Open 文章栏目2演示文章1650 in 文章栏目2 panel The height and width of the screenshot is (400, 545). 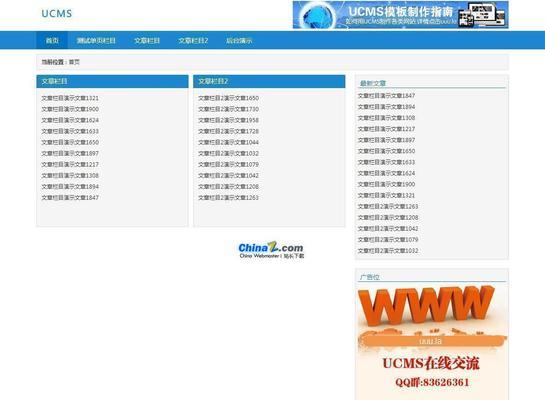(x=228, y=98)
